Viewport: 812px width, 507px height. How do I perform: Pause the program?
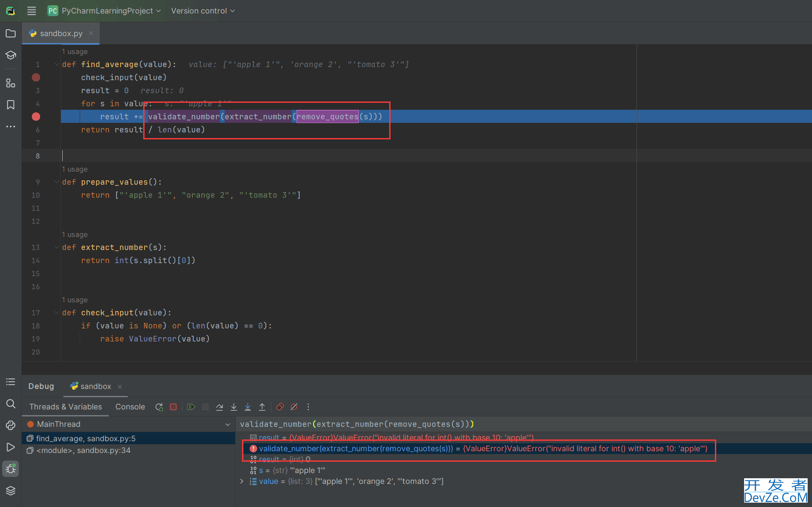click(x=206, y=407)
